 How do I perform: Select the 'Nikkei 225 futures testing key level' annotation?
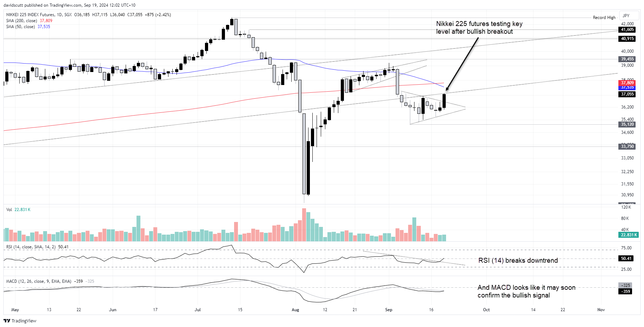click(479, 28)
